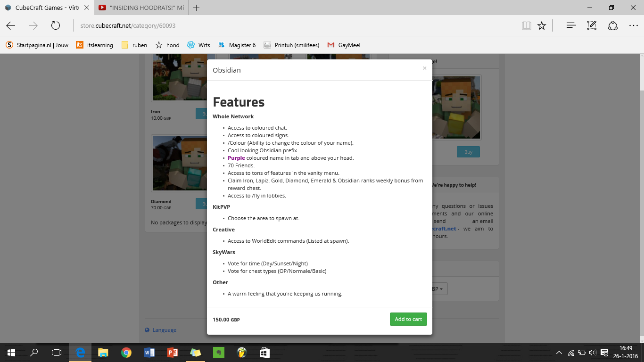Image resolution: width=644 pixels, height=362 pixels.
Task: Open the Magister 6 bookmark
Action: (237, 45)
